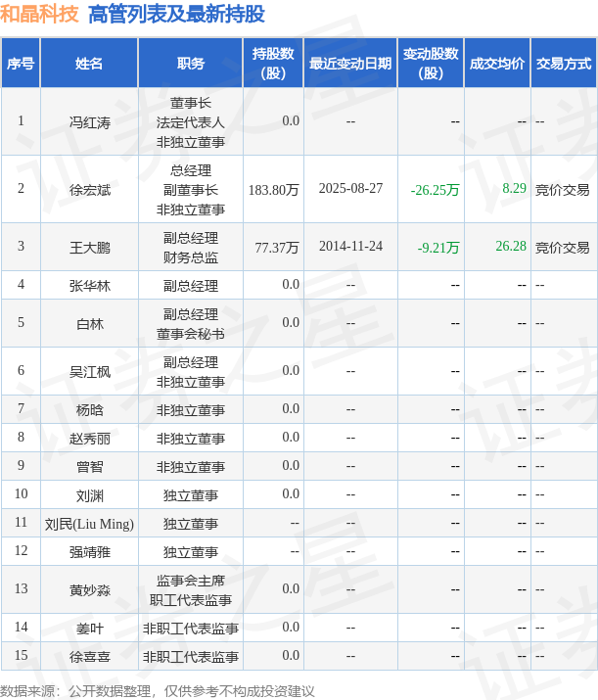This screenshot has width=598, height=700.
Task: Click the name 徐喜喜
Action: [x=90, y=657]
